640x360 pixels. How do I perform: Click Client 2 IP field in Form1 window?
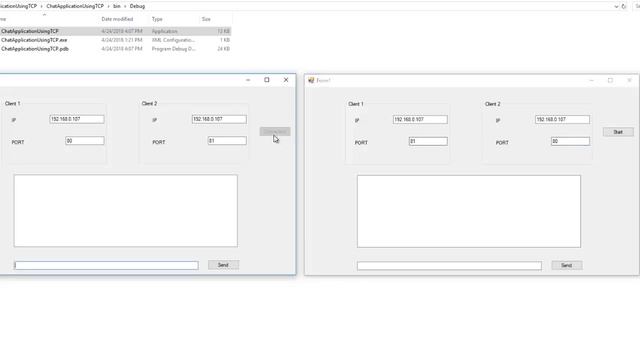point(562,120)
